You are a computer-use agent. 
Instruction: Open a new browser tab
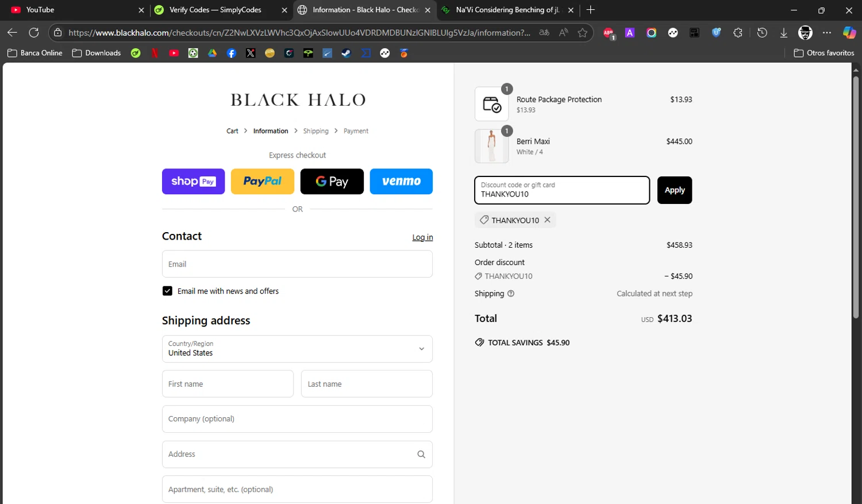pos(591,10)
